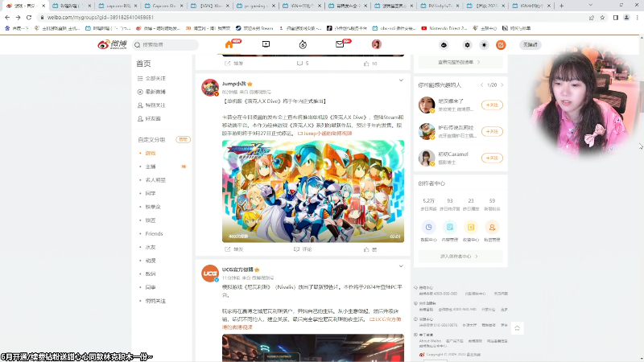The height and width of the screenshot is (362, 644).
Task: Open 内容管理 in creator center
Action: pyautogui.click(x=450, y=231)
